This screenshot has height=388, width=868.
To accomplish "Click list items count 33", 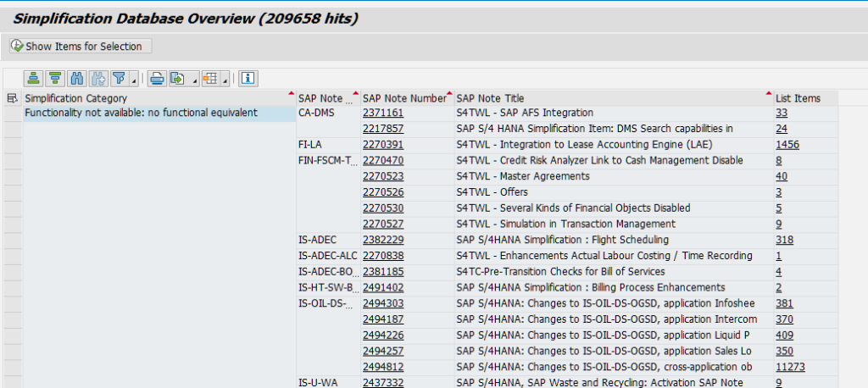I will (x=782, y=113).
